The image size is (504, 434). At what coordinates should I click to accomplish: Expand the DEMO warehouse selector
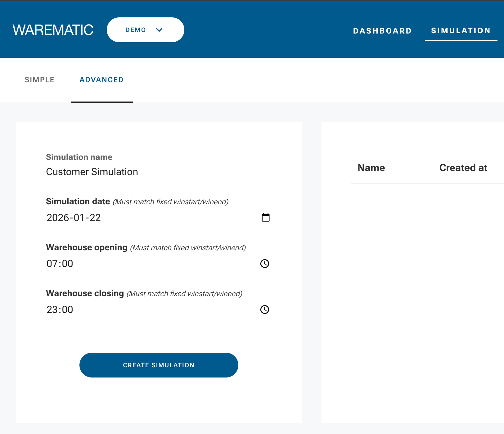[145, 30]
